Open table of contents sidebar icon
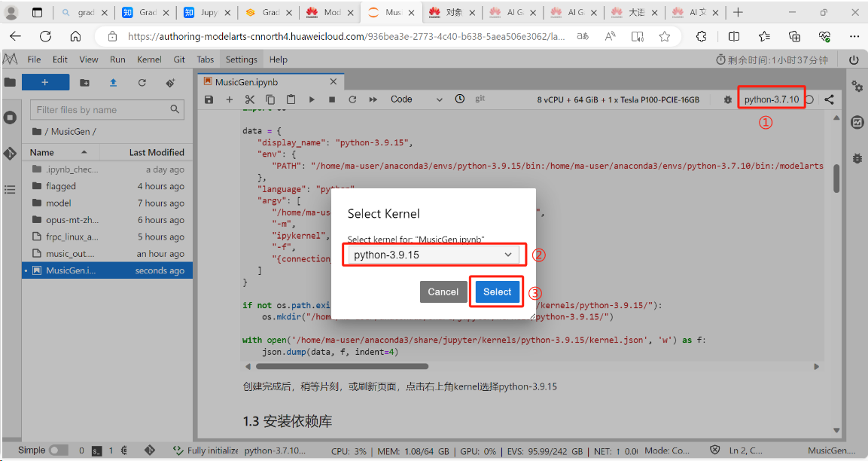 [10, 190]
